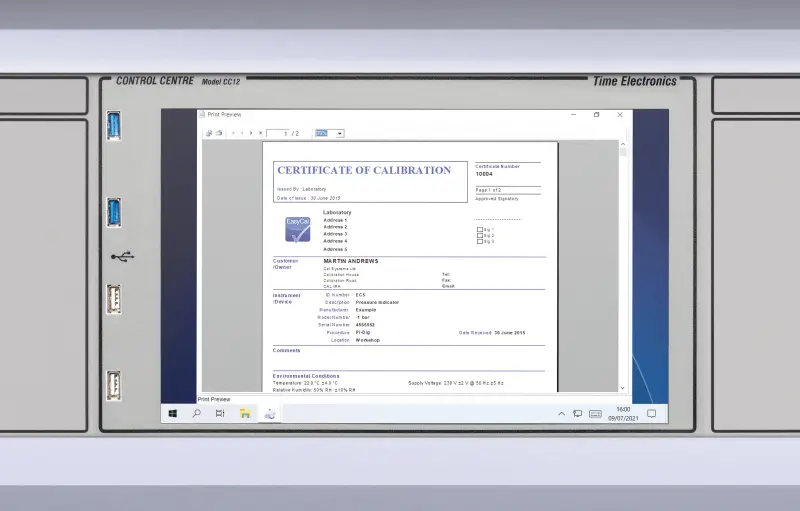Viewport: 800px width, 511px height.
Task: Minimize the Print Preview window
Action: pyautogui.click(x=573, y=115)
